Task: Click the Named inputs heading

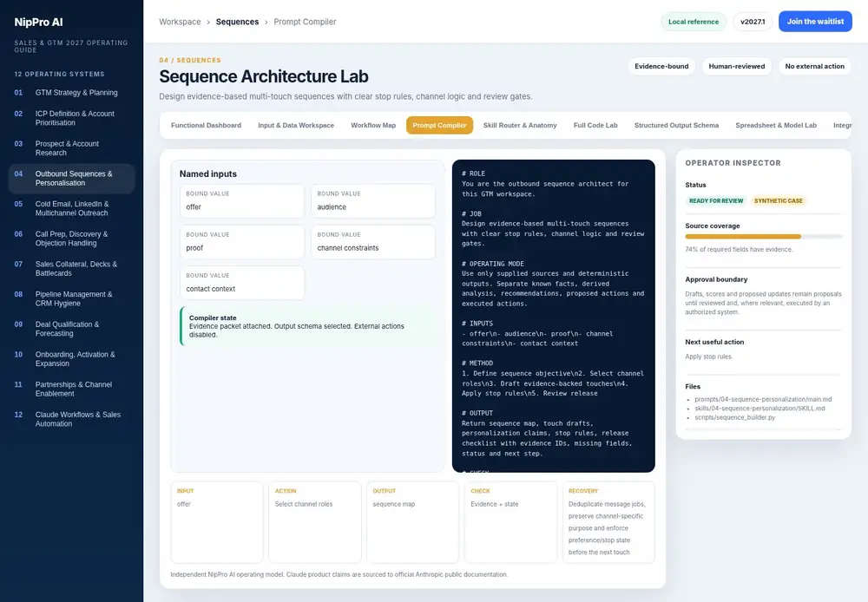Action: click(x=208, y=173)
